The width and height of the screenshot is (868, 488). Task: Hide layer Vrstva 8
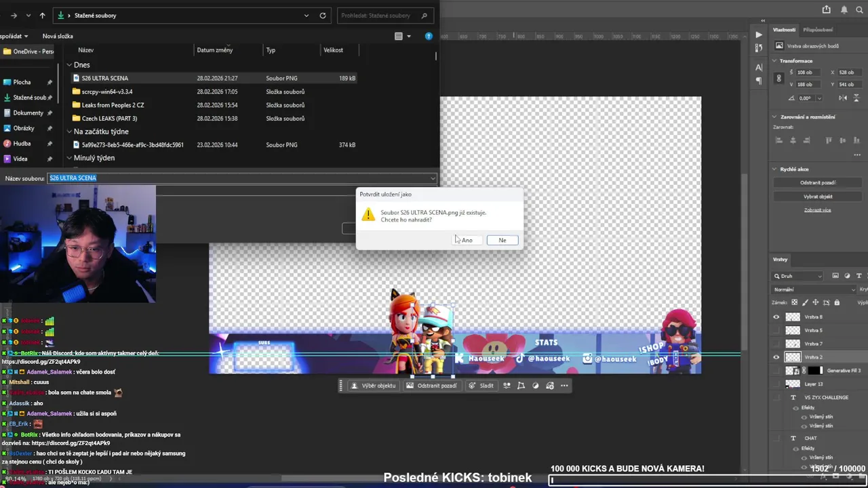pos(776,317)
